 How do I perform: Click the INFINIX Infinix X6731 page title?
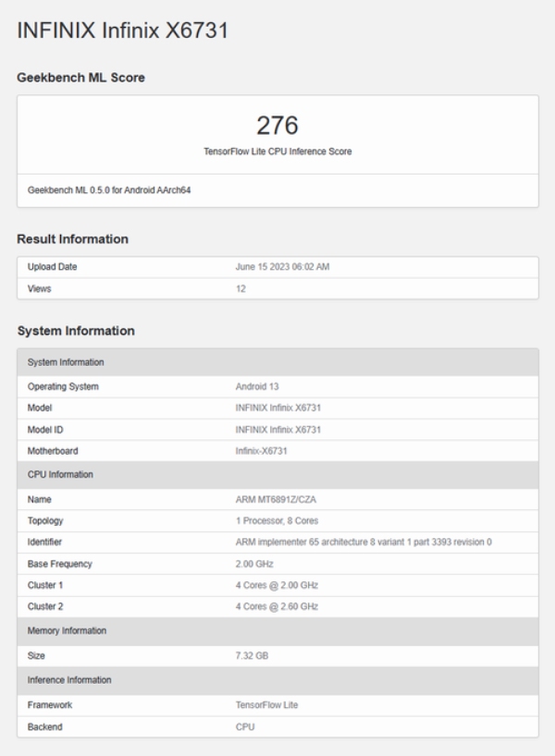[x=123, y=30]
